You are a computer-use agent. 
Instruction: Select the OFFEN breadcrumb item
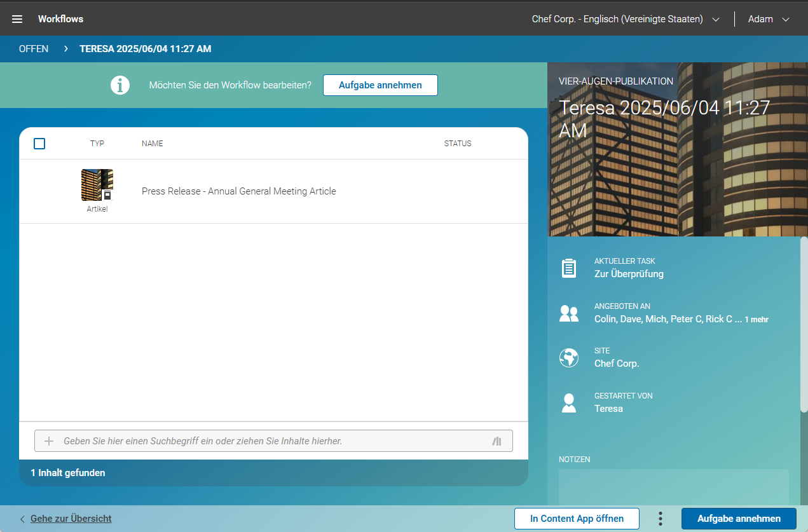coord(34,48)
